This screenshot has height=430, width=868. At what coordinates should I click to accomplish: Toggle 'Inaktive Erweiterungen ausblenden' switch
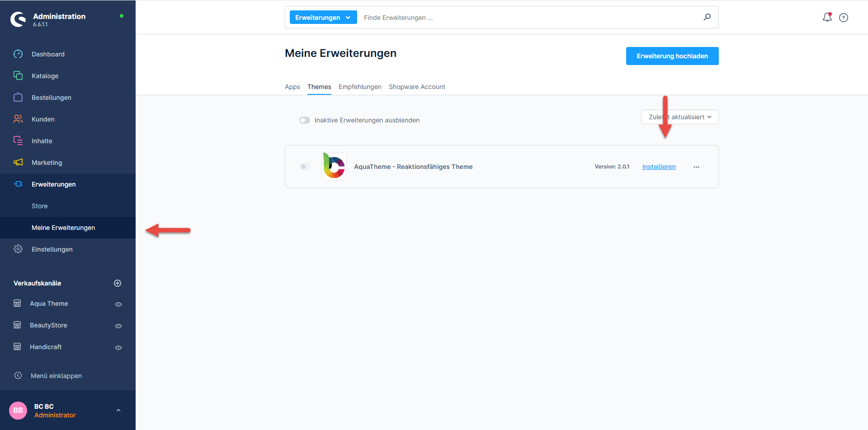point(305,120)
